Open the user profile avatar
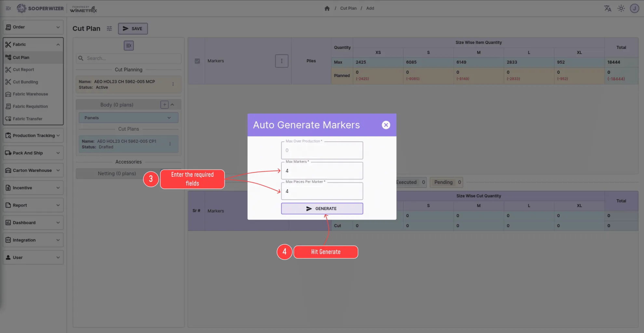The image size is (644, 333). (x=634, y=8)
